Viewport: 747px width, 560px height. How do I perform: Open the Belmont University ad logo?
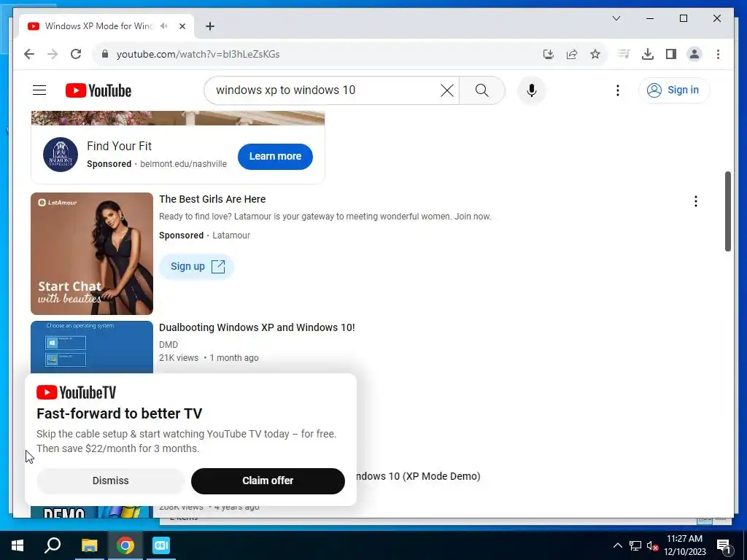point(61,155)
